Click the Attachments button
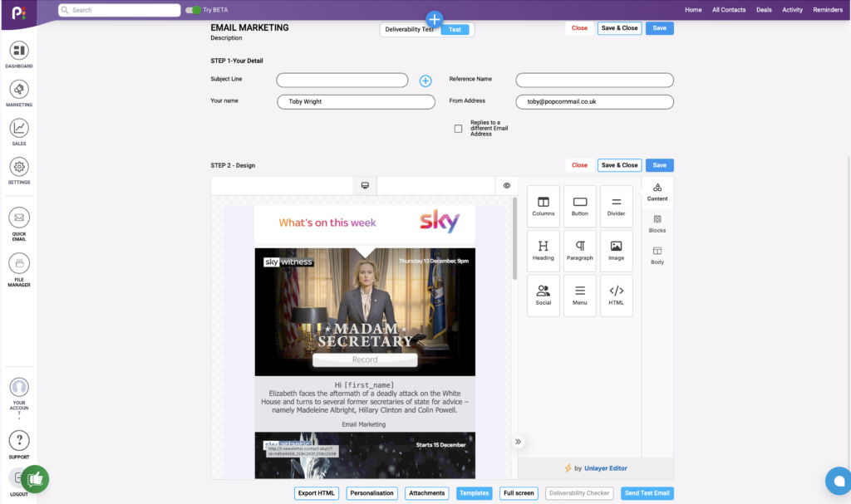 [x=426, y=493]
